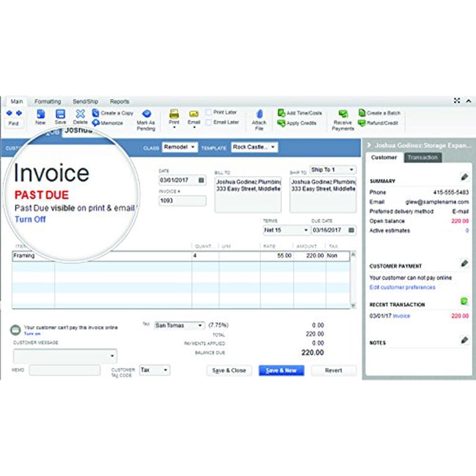476x476 pixels.
Task: Toggle the online payment status icon
Action: (x=15, y=330)
